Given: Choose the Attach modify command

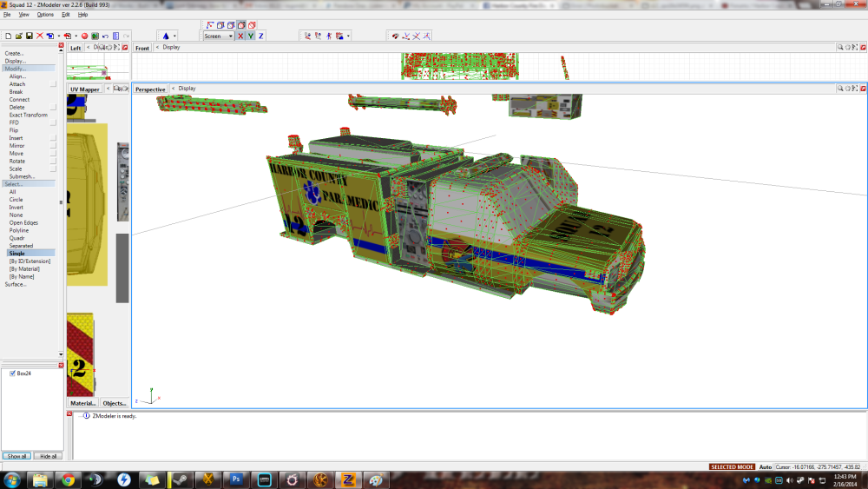Looking at the screenshot, I should (x=17, y=84).
